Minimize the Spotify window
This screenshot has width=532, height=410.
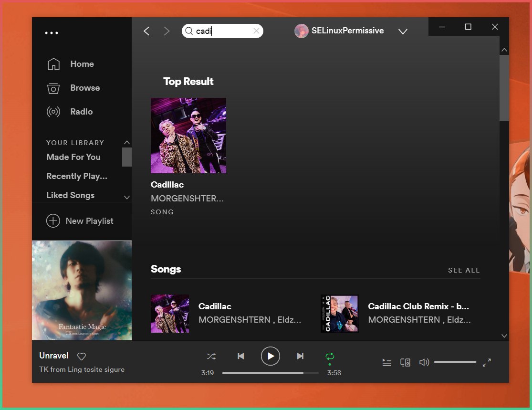point(442,26)
